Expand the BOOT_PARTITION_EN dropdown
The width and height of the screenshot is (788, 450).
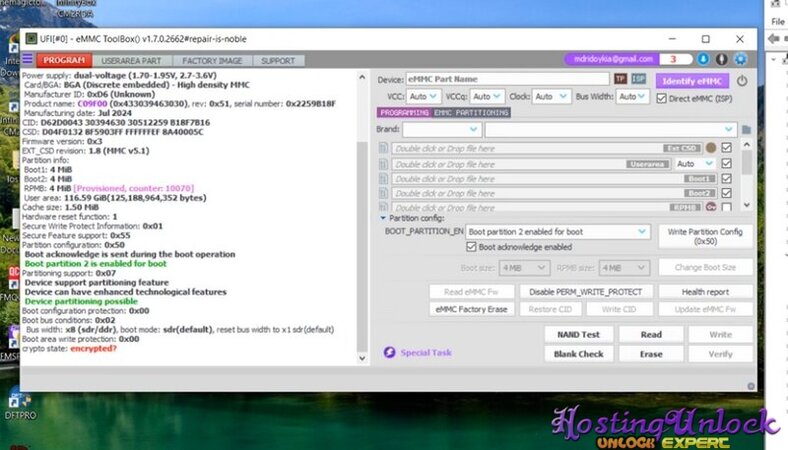click(x=558, y=232)
